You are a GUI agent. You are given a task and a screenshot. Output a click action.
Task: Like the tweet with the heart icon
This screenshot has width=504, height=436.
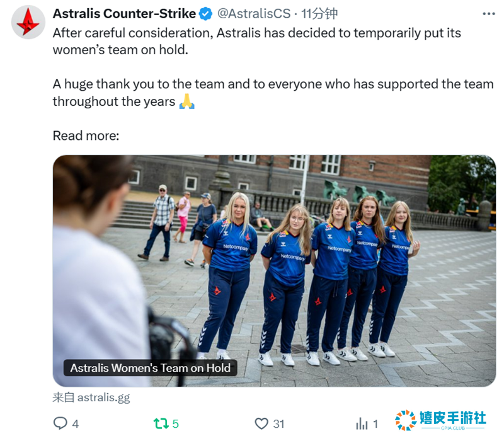(261, 423)
